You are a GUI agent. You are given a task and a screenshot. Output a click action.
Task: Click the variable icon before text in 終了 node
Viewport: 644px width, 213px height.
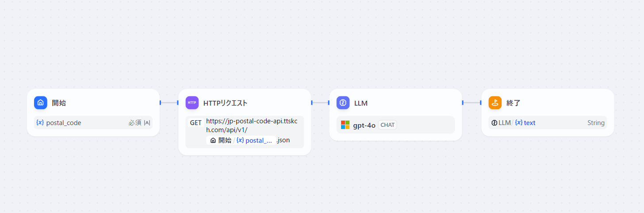tap(518, 122)
